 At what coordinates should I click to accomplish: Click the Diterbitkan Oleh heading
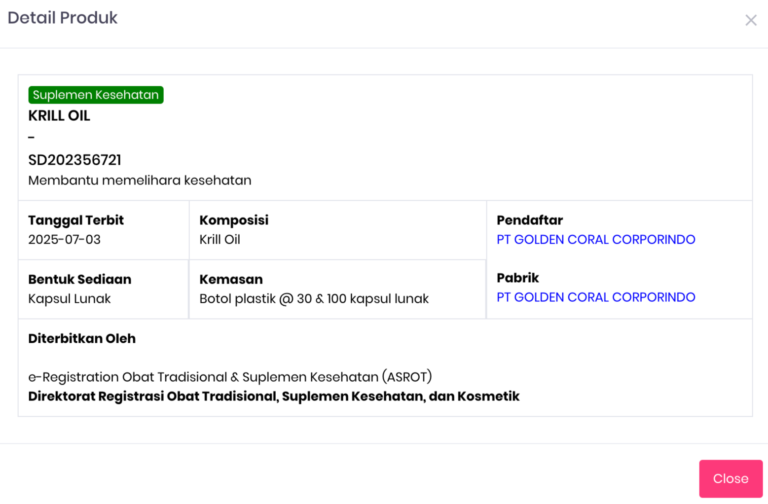coord(82,339)
